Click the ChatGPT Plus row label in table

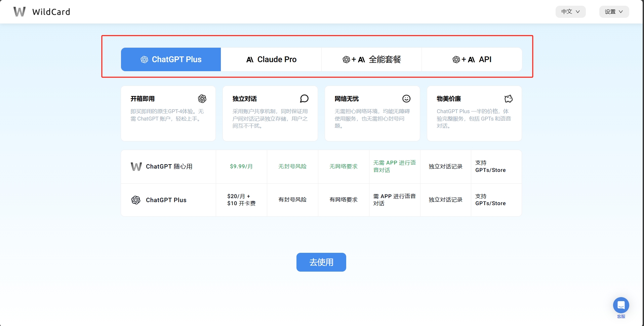[x=166, y=200]
